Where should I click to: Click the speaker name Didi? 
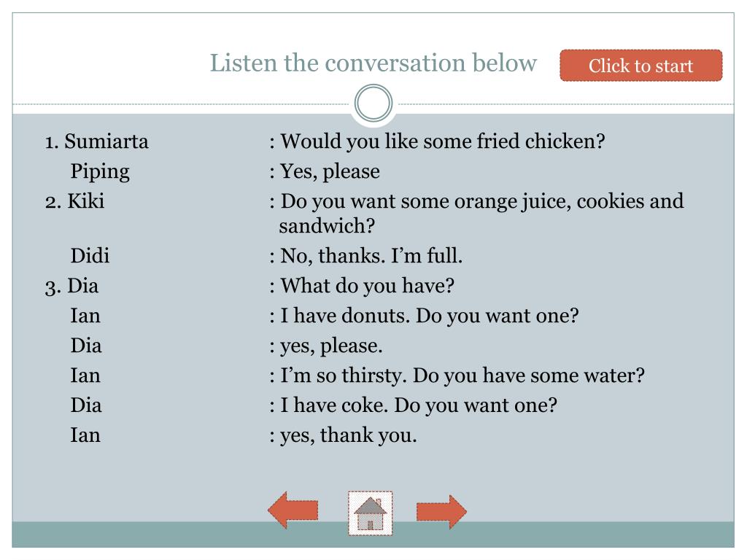[x=90, y=256]
